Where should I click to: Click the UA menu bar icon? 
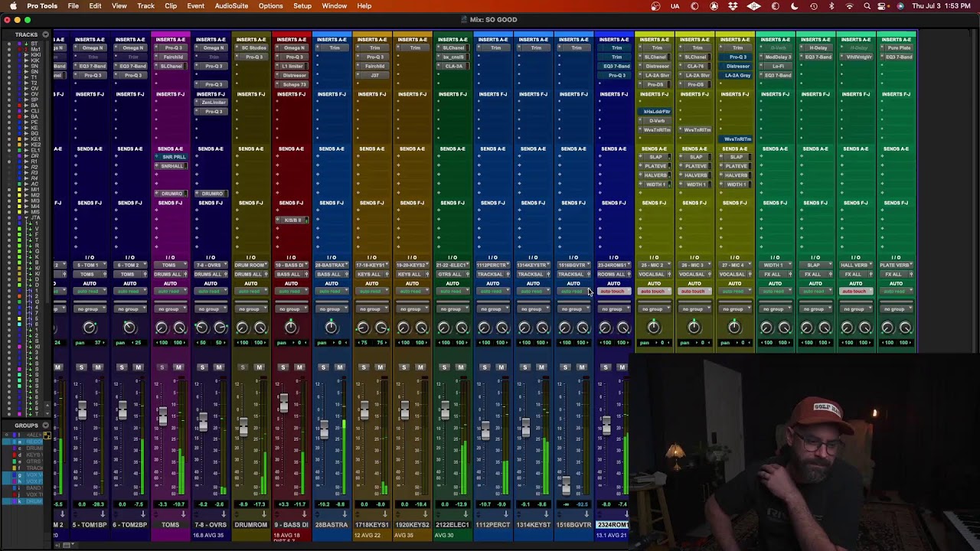pyautogui.click(x=675, y=6)
